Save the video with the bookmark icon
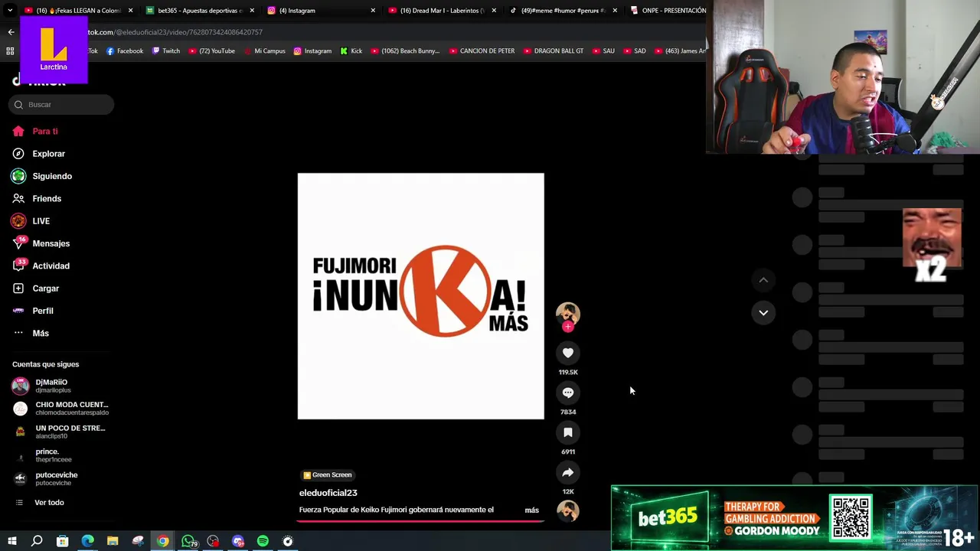 (568, 432)
